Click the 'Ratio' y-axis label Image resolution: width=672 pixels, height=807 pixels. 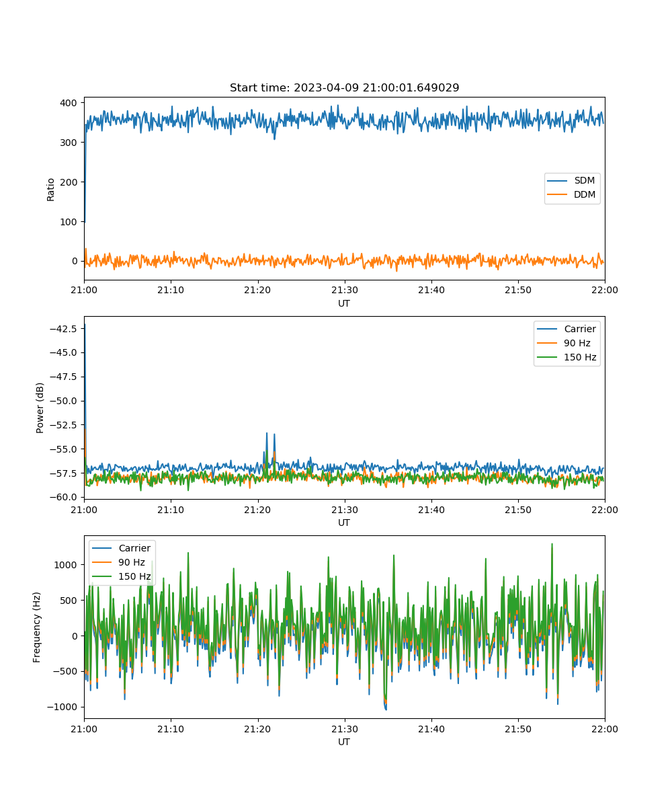click(x=51, y=188)
